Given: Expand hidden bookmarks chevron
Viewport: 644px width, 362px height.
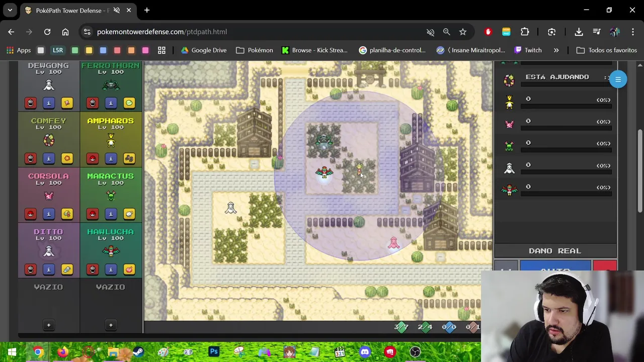Looking at the screenshot, I should point(556,50).
